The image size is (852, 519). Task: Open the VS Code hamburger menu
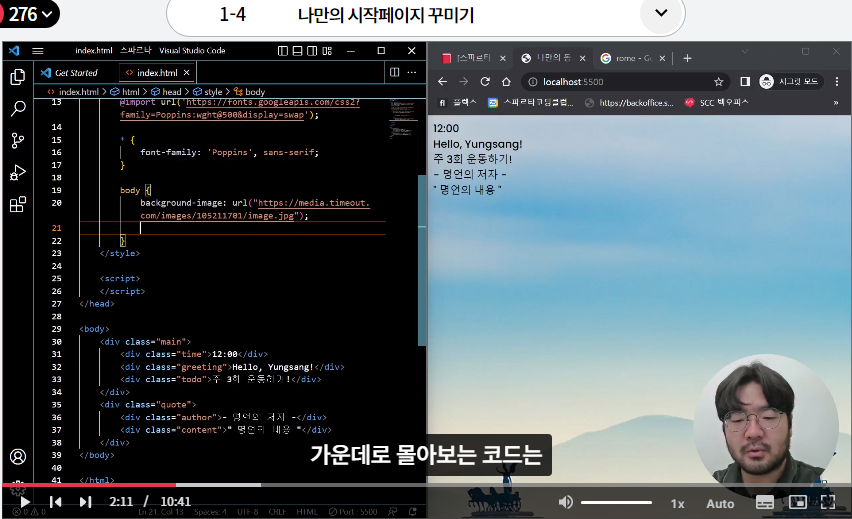pyautogui.click(x=37, y=51)
